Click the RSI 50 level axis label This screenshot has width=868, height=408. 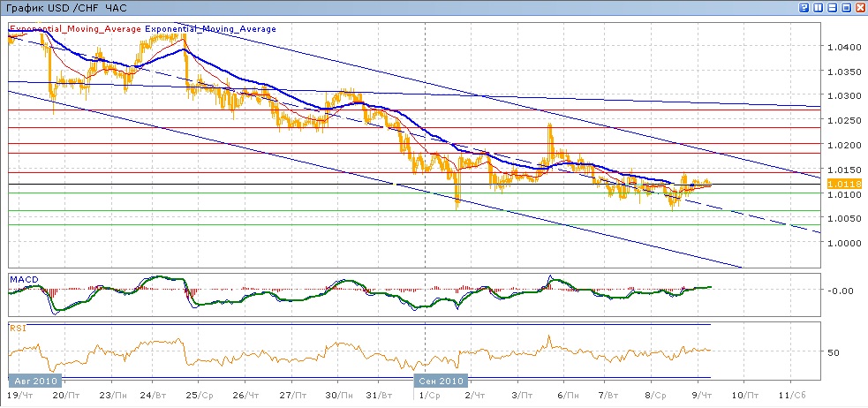coord(832,351)
